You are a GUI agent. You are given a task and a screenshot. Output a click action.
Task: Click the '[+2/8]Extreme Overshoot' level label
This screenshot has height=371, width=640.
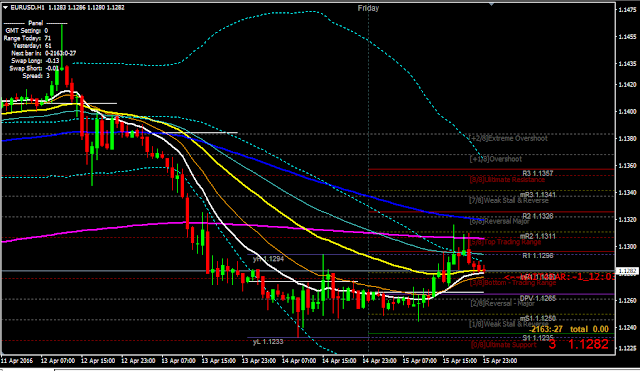tap(509, 138)
